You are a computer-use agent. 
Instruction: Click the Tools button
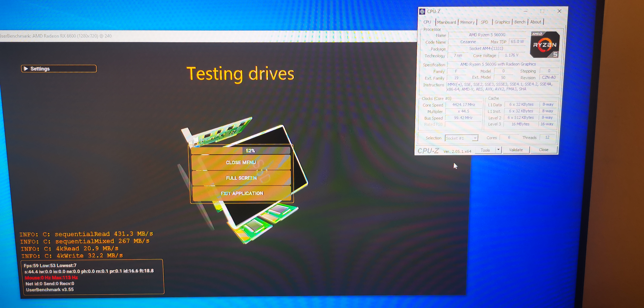coord(485,150)
